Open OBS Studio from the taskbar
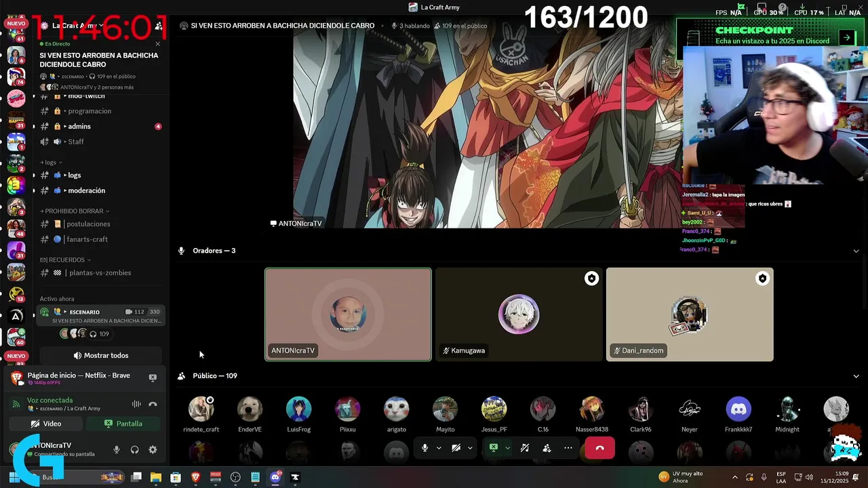 (x=235, y=477)
